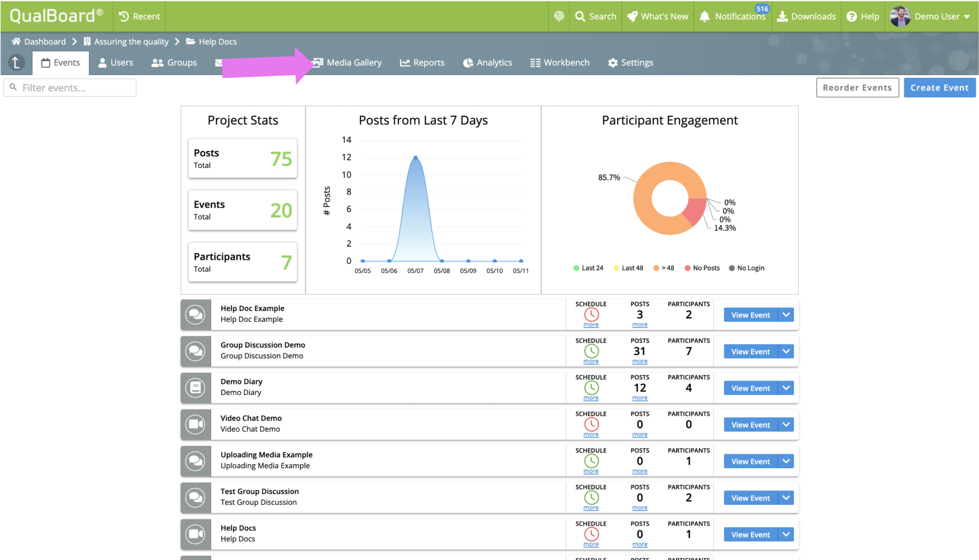Open the Notifications bell icon
Viewport: 979px width, 560px height.
tap(704, 16)
